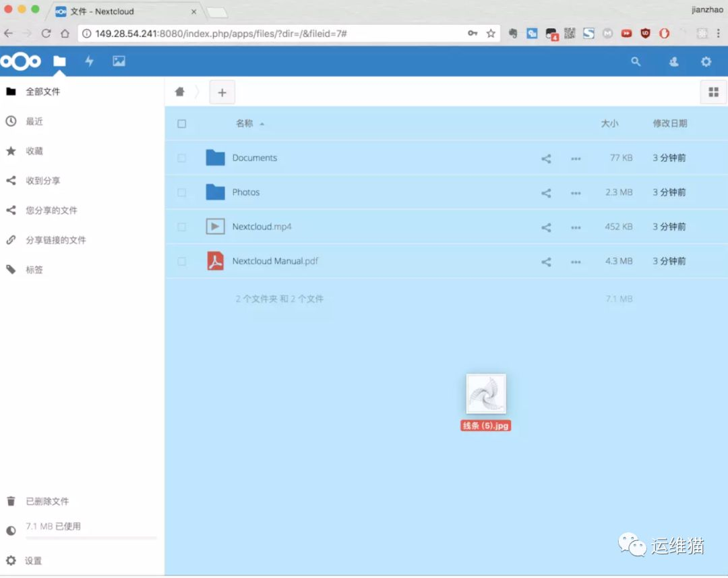Click the plus new file button

(222, 92)
